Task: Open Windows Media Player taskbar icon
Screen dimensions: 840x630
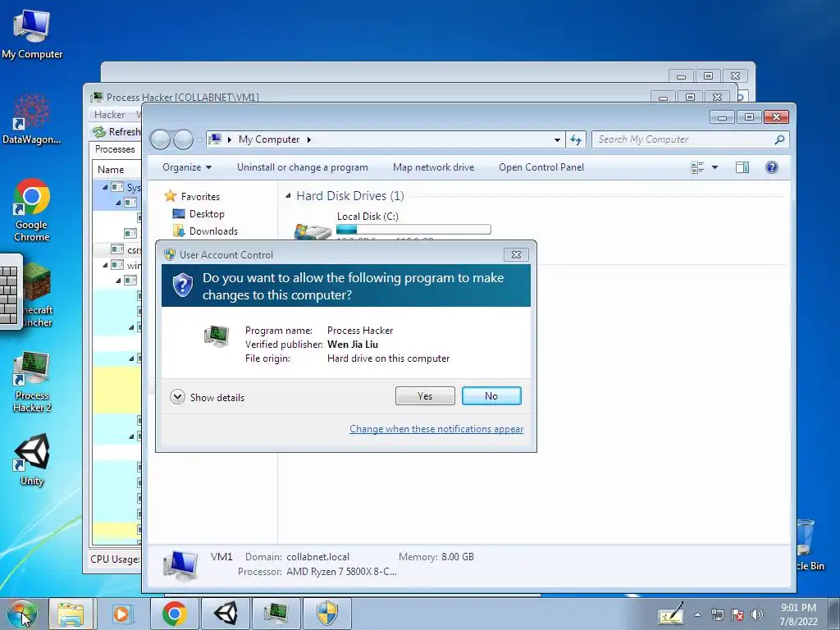Action: tap(121, 614)
